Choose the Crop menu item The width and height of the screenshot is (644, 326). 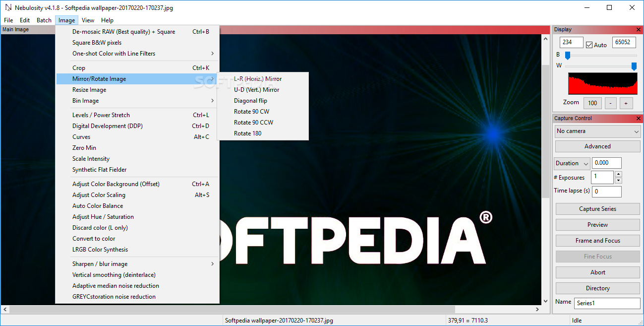[x=137, y=68]
